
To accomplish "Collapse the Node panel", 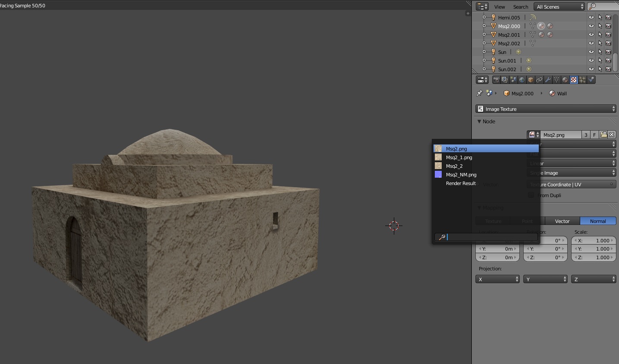I will pyautogui.click(x=479, y=122).
